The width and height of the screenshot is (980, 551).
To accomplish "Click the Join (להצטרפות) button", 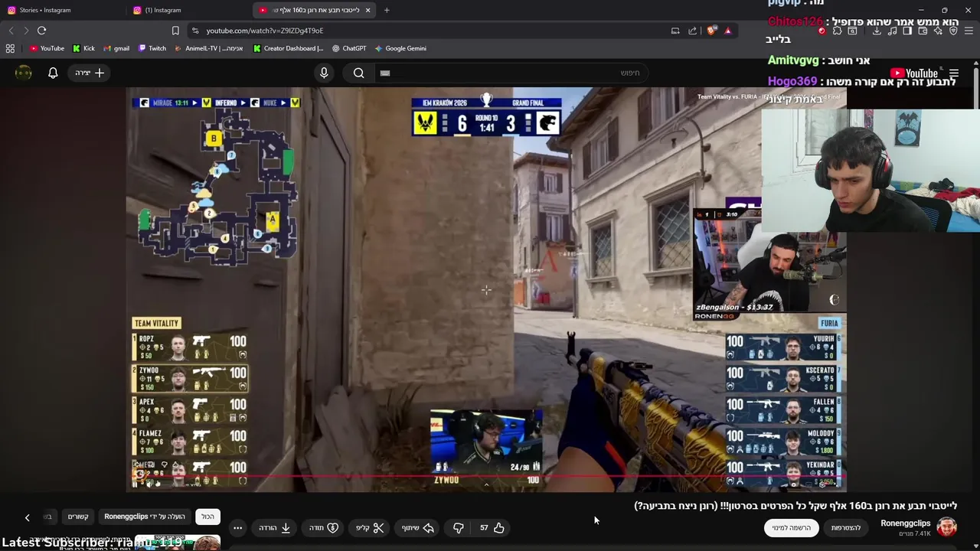I will tap(846, 528).
